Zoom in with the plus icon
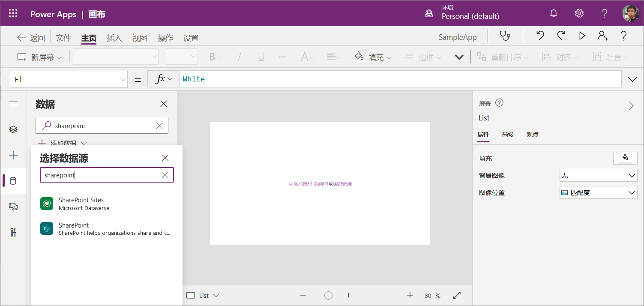 [x=410, y=295]
